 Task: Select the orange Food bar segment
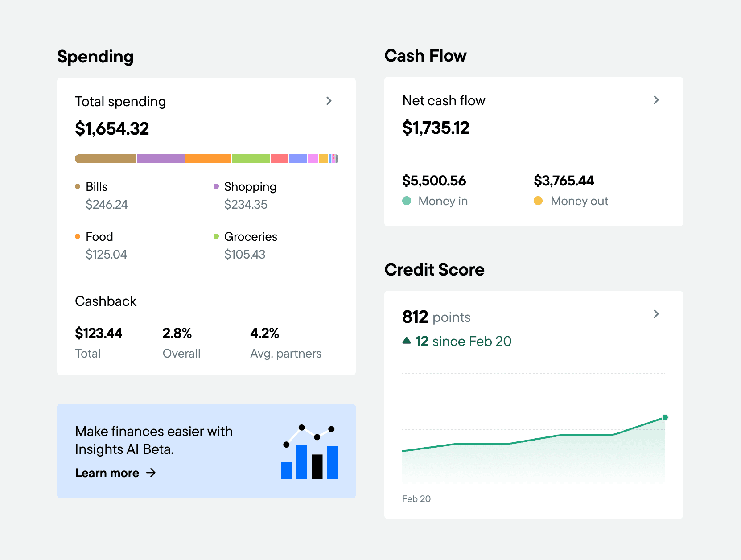pos(208,159)
